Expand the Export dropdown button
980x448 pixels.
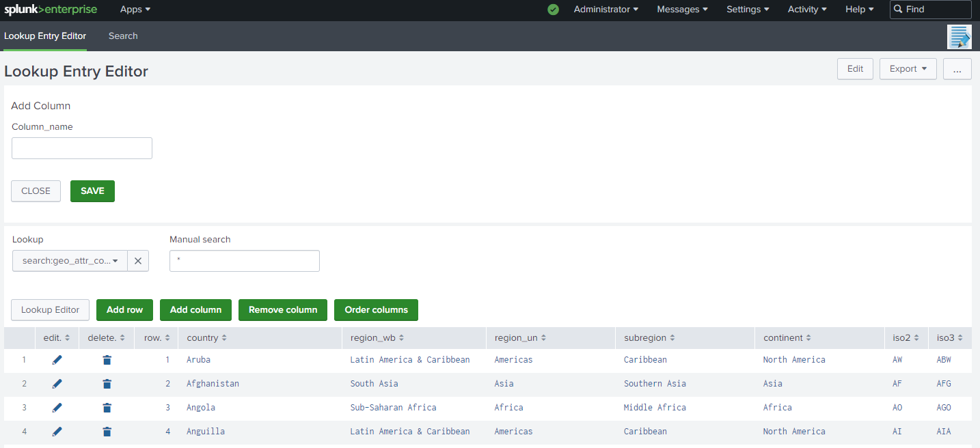click(908, 69)
